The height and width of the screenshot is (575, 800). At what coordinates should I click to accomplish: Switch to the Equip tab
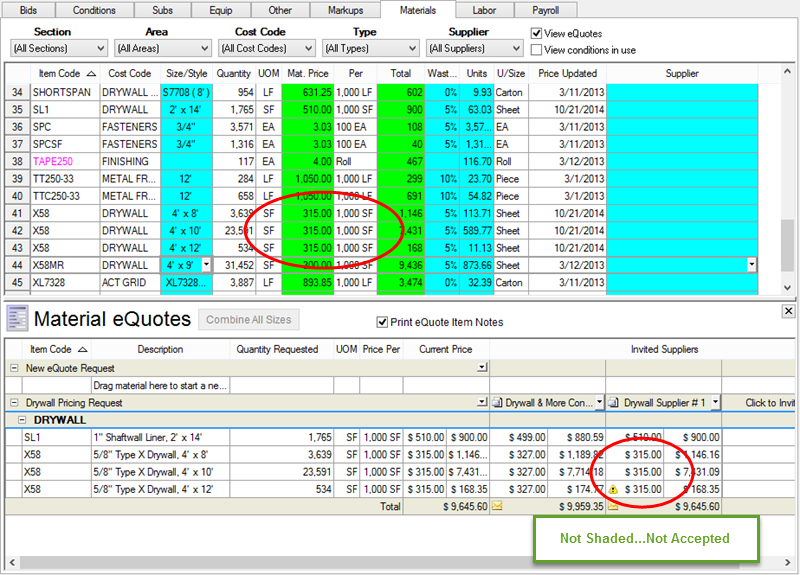click(x=221, y=10)
